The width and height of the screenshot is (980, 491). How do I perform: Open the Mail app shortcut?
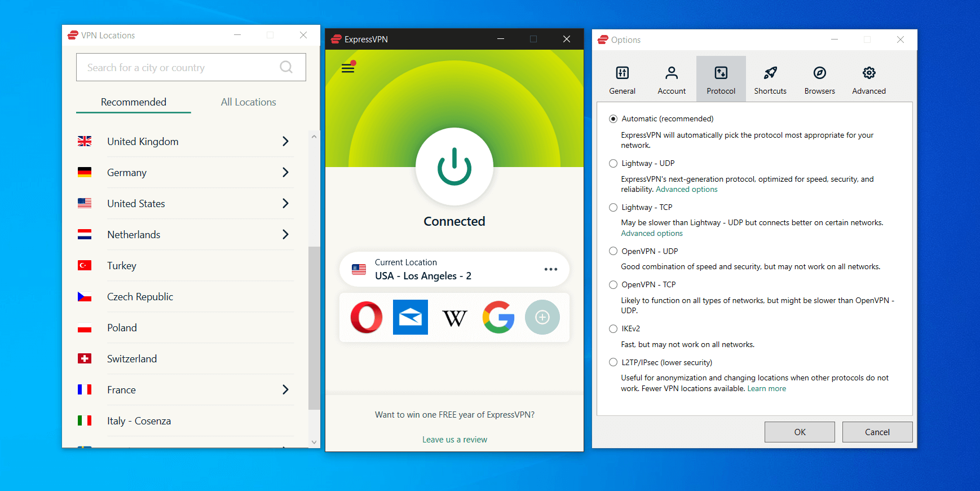410,317
